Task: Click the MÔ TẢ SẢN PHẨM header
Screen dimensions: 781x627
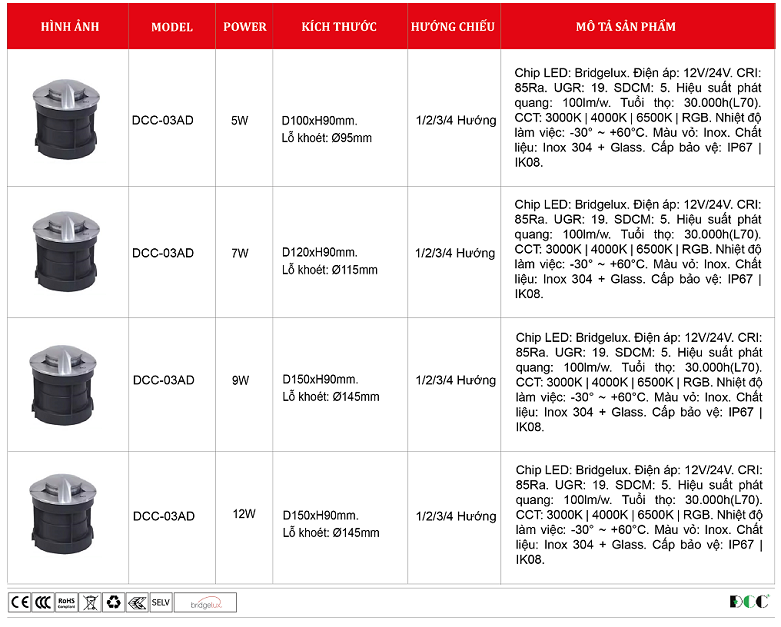Action: click(638, 27)
